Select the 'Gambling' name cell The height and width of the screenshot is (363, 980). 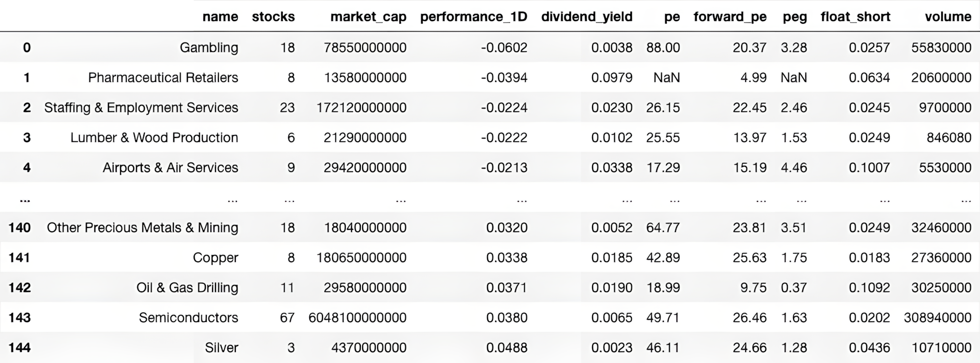point(209,47)
